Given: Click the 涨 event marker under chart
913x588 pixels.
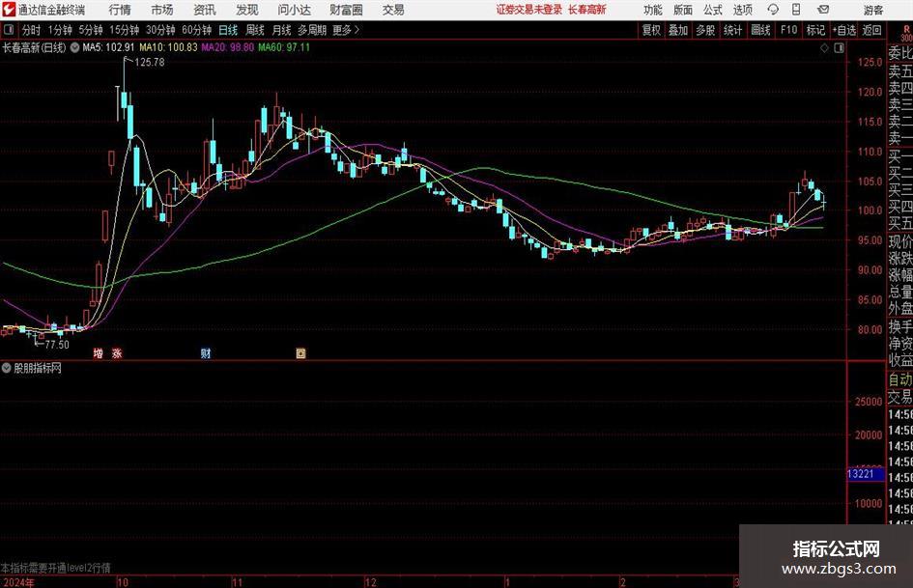Looking at the screenshot, I should coord(117,353).
